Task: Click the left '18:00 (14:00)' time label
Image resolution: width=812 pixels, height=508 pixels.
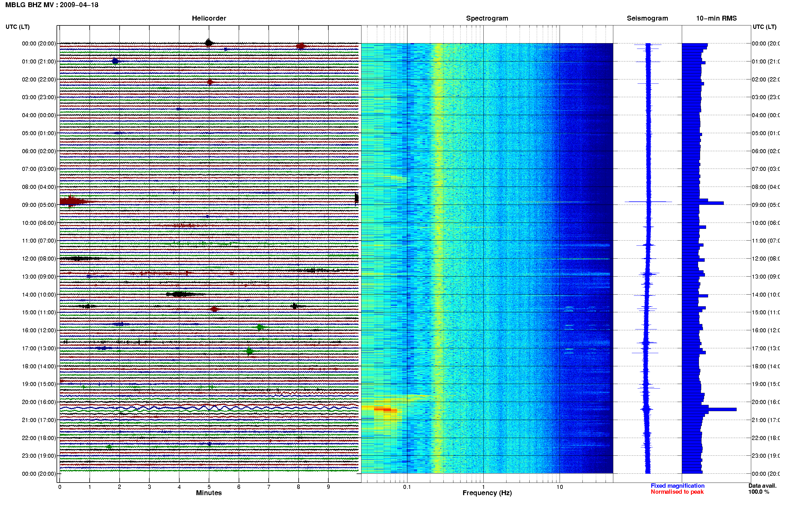Action: (39, 366)
